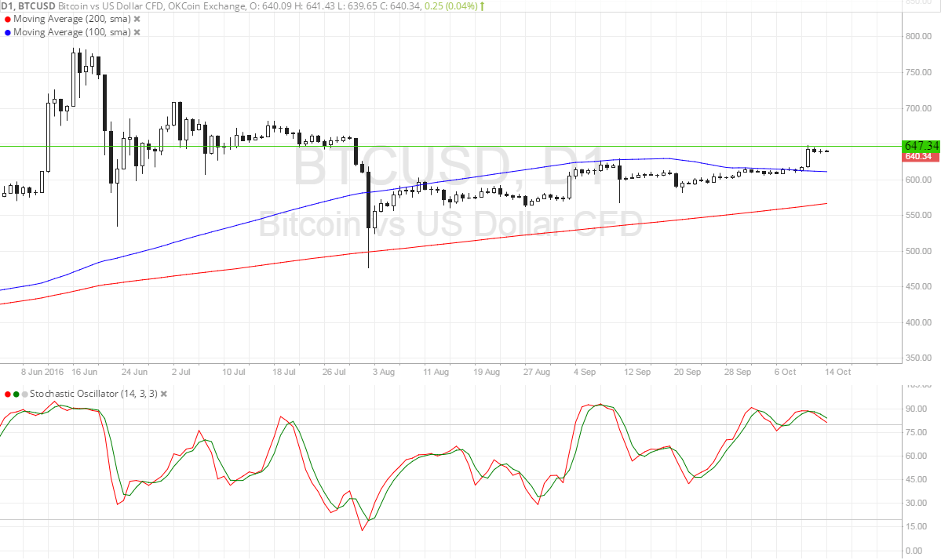Click the C: 640.34 close value

pyautogui.click(x=399, y=6)
